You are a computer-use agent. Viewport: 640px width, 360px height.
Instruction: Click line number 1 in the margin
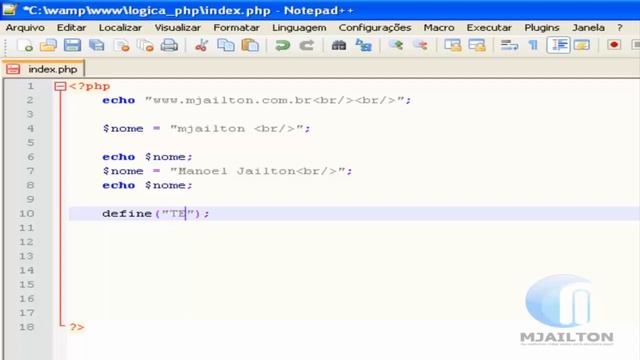pyautogui.click(x=30, y=86)
